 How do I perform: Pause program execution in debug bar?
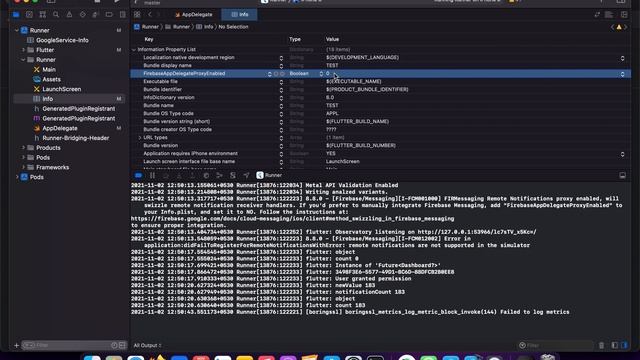[x=152, y=175]
